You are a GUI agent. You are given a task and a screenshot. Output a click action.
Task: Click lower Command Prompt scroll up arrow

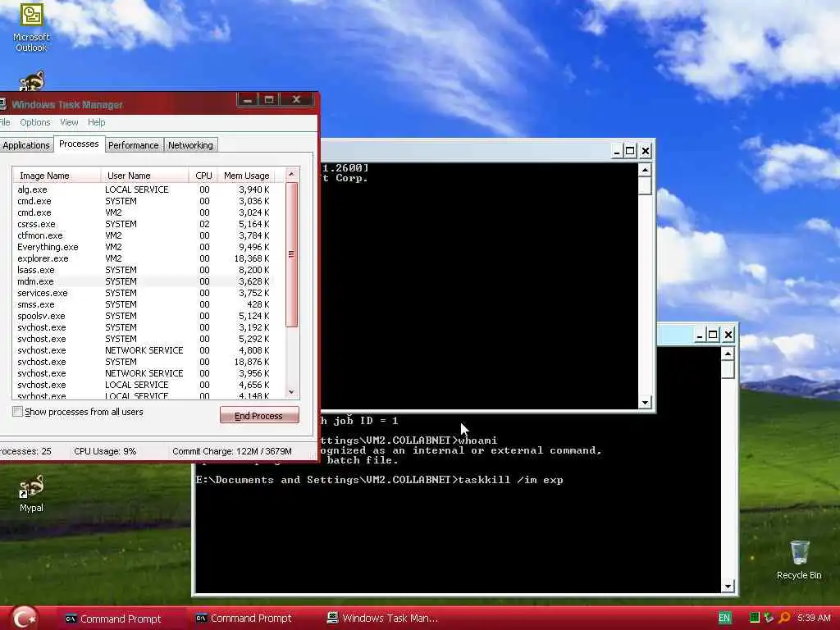[x=728, y=354]
